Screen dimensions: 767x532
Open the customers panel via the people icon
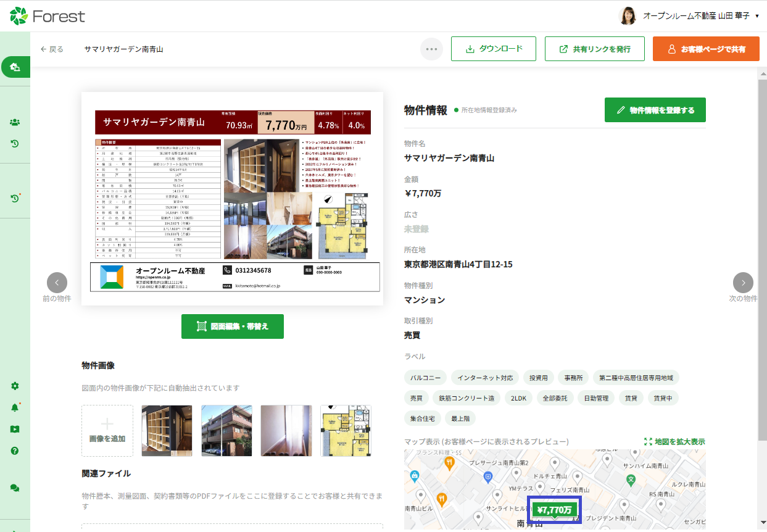click(x=15, y=122)
